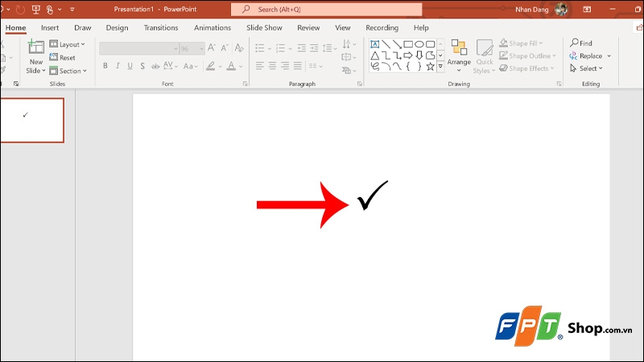Viewport: 644px width, 362px height.
Task: Open the Help tab
Action: (421, 27)
